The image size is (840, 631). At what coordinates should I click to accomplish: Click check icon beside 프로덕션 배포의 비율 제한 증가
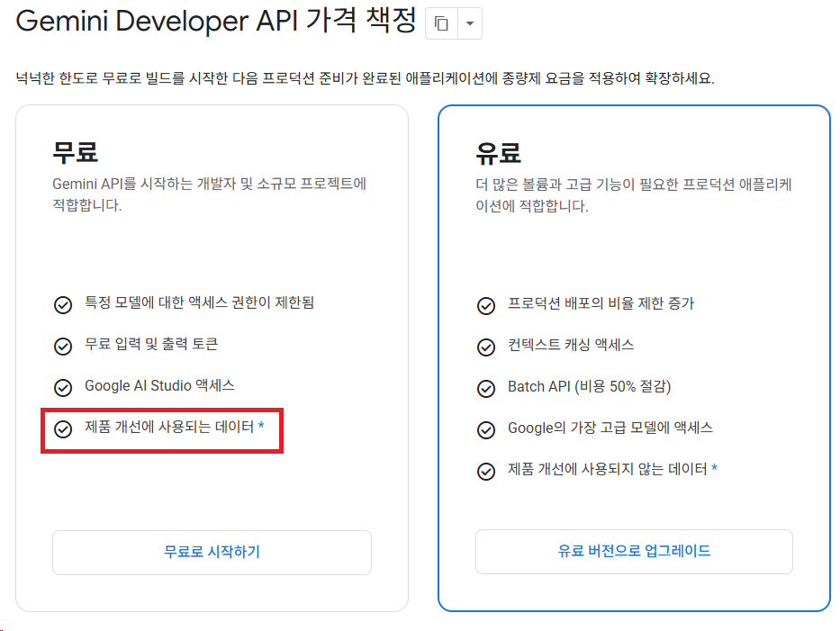pos(486,306)
